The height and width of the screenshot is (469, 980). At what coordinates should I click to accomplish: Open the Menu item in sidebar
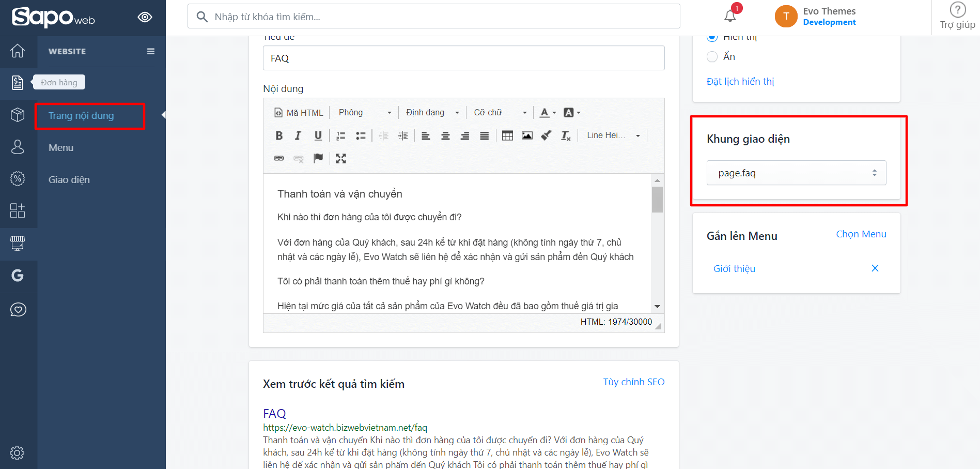[61, 148]
